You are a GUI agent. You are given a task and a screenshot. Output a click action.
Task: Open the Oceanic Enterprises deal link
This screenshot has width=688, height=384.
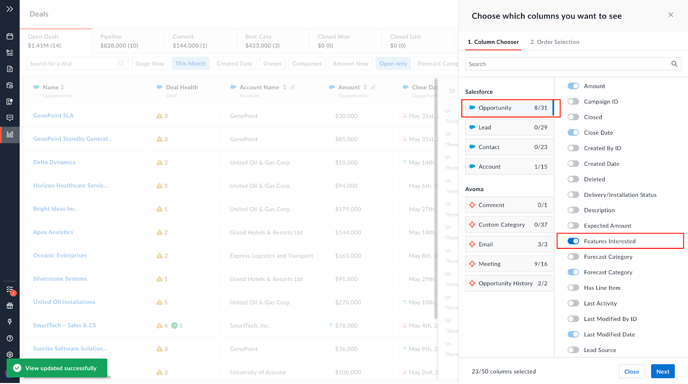pyautogui.click(x=60, y=255)
